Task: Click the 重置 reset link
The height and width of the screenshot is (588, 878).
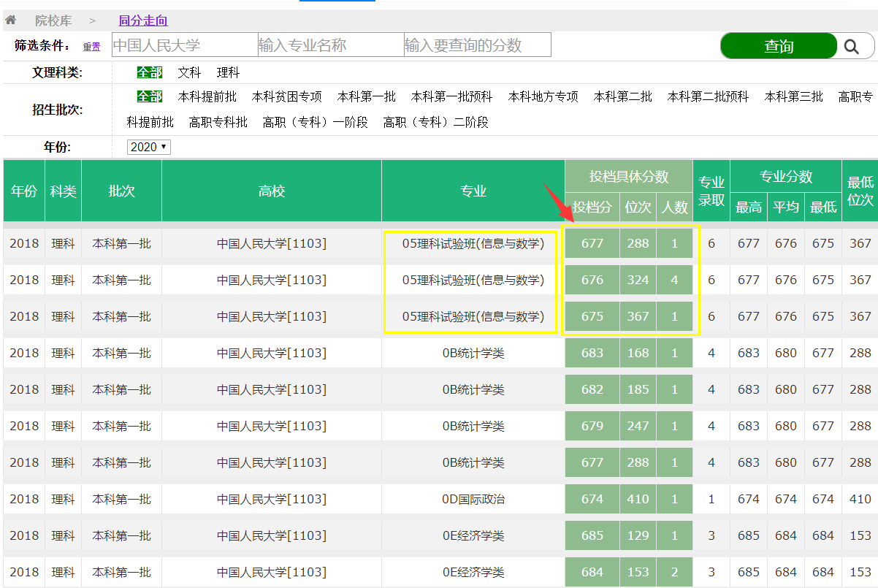Action: 91,47
